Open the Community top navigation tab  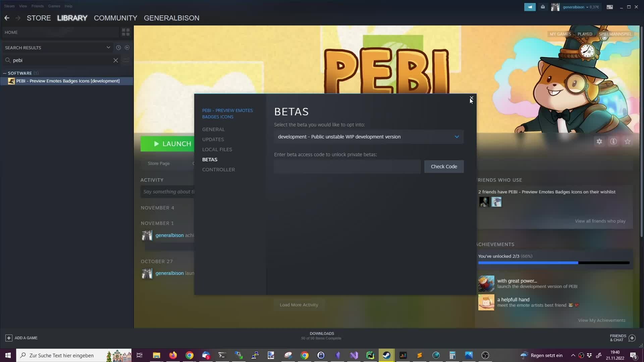[115, 18]
